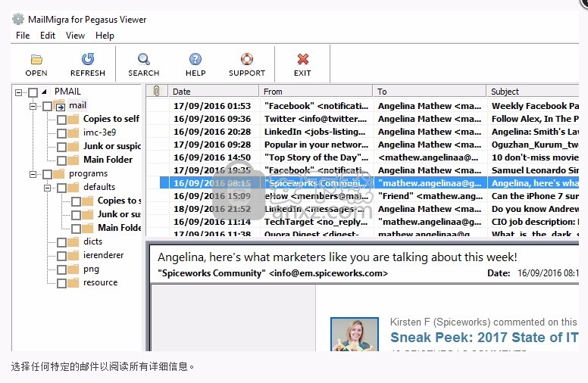This screenshot has height=383, width=588.
Task: Check the imc-3e9 folder checkbox
Action: pyautogui.click(x=62, y=133)
